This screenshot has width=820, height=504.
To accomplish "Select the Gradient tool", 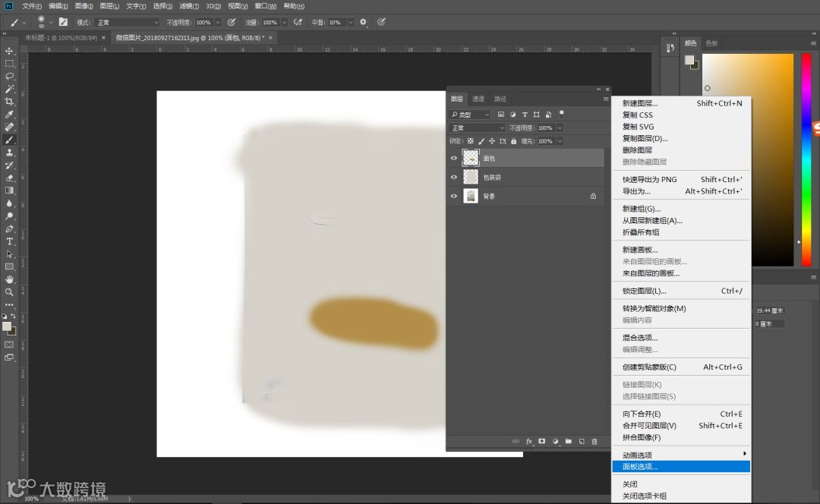I will (x=9, y=191).
